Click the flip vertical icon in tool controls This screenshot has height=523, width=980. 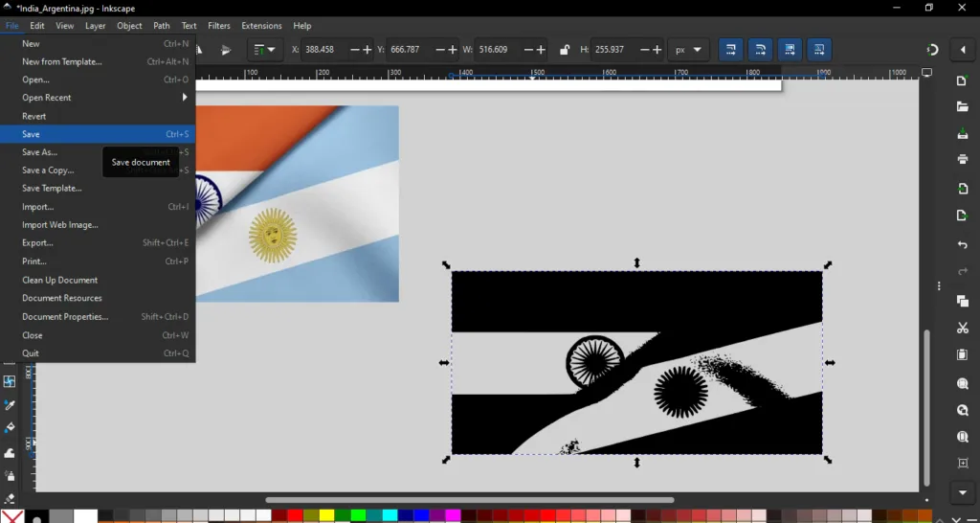[226, 50]
